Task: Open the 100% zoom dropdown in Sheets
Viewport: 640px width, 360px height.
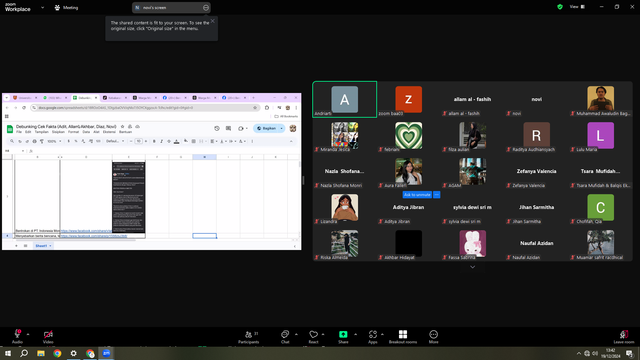Action: 54,141
